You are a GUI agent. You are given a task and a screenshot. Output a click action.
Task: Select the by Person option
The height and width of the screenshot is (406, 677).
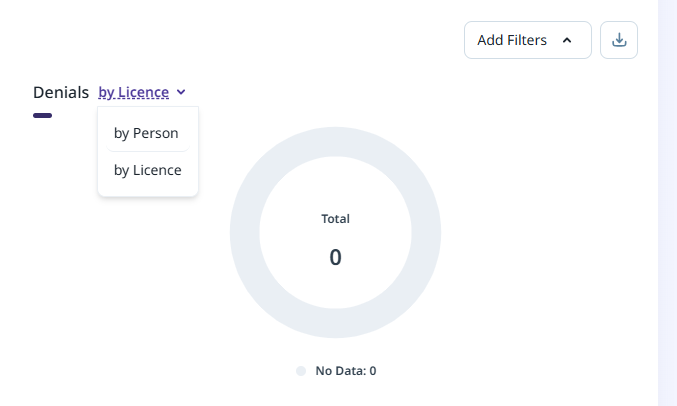[x=146, y=133]
